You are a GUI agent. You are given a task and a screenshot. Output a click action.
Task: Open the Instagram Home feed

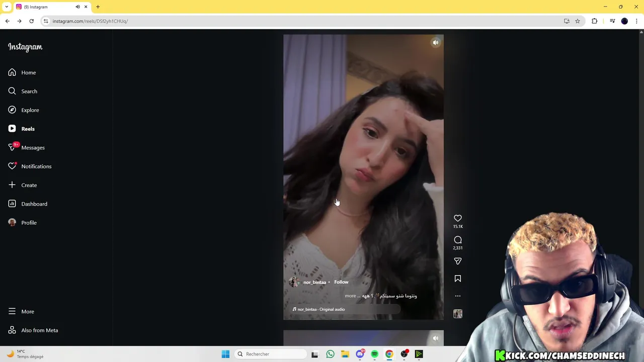pyautogui.click(x=22, y=72)
